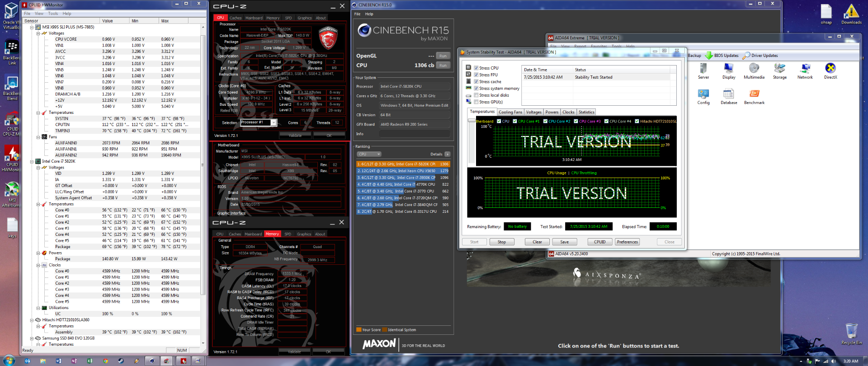Image resolution: width=868 pixels, height=366 pixels.
Task: Switch to Caches tab in upper CPU-Z
Action: pos(236,18)
